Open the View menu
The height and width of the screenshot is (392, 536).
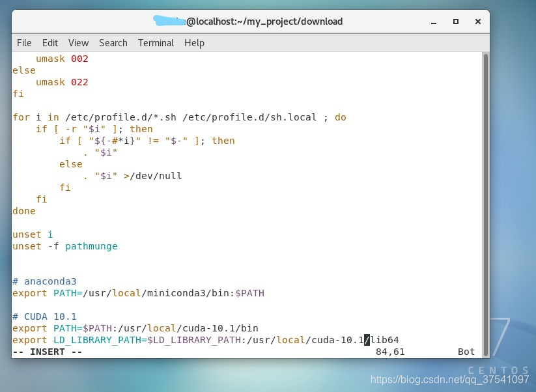point(78,43)
